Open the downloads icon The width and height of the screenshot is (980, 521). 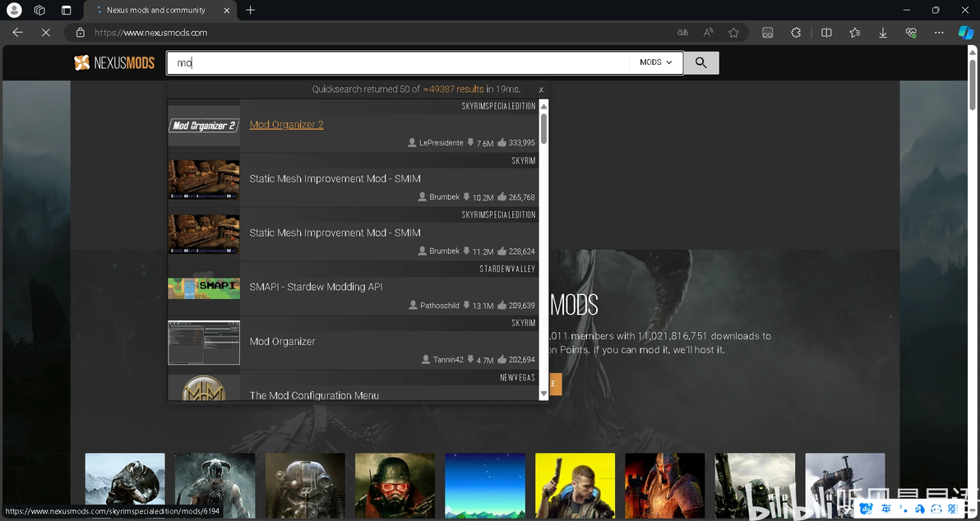pos(883,33)
